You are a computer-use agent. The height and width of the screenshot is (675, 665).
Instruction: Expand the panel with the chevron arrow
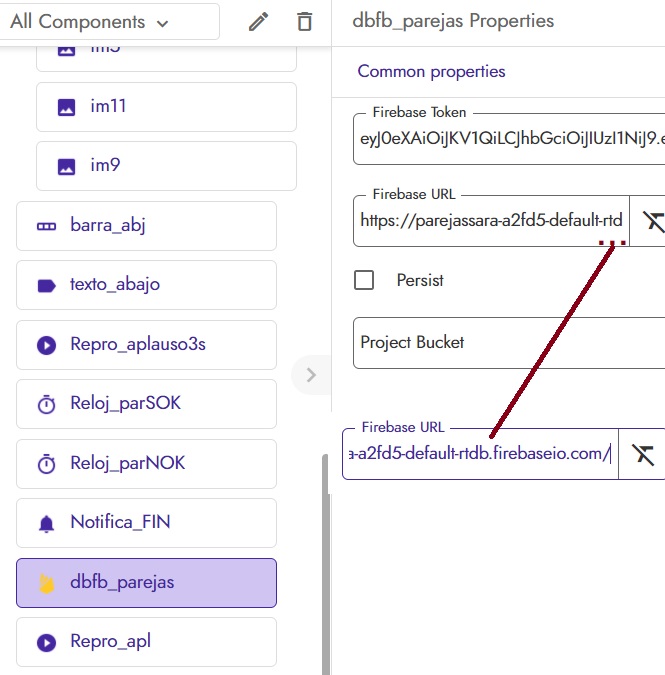(311, 375)
